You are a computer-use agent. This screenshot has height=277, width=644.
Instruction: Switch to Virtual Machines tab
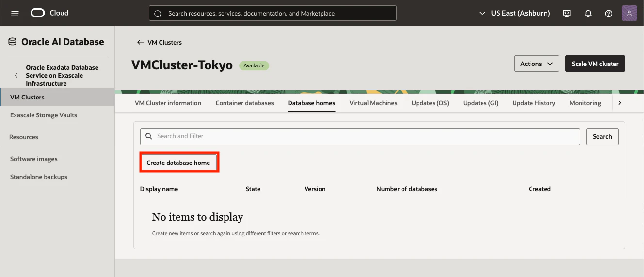pyautogui.click(x=373, y=103)
